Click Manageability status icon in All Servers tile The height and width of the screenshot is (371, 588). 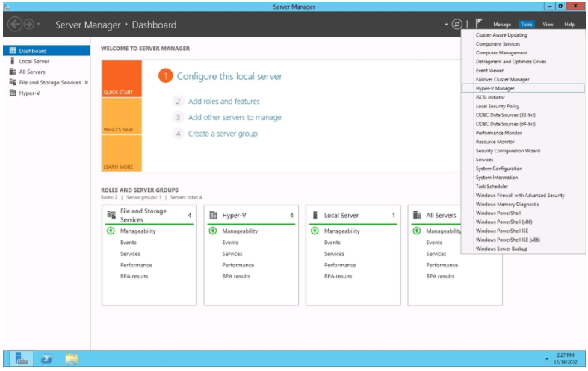pos(417,231)
